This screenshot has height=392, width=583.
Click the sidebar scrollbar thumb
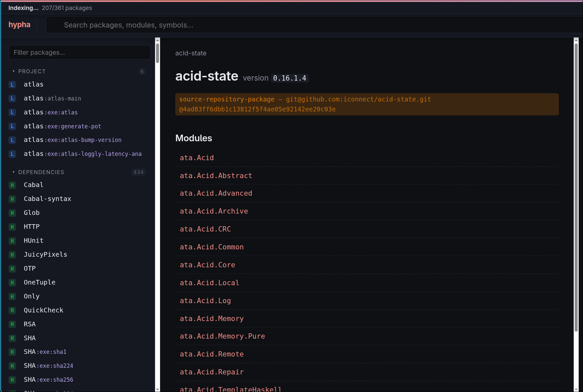157,53
